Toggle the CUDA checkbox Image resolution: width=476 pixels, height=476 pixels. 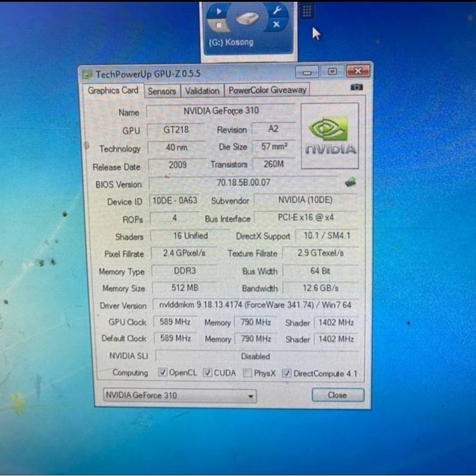(207, 372)
